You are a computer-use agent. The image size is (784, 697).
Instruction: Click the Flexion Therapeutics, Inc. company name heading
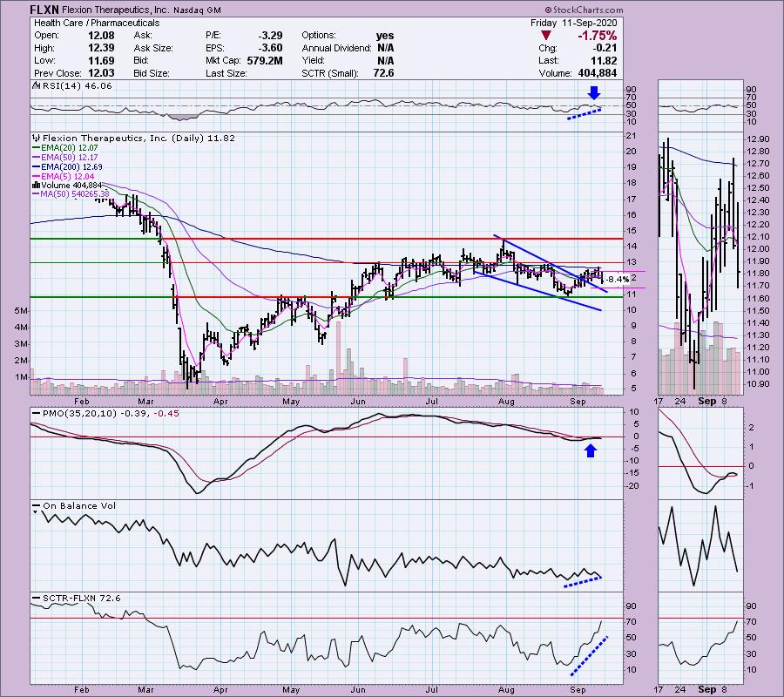pyautogui.click(x=116, y=10)
